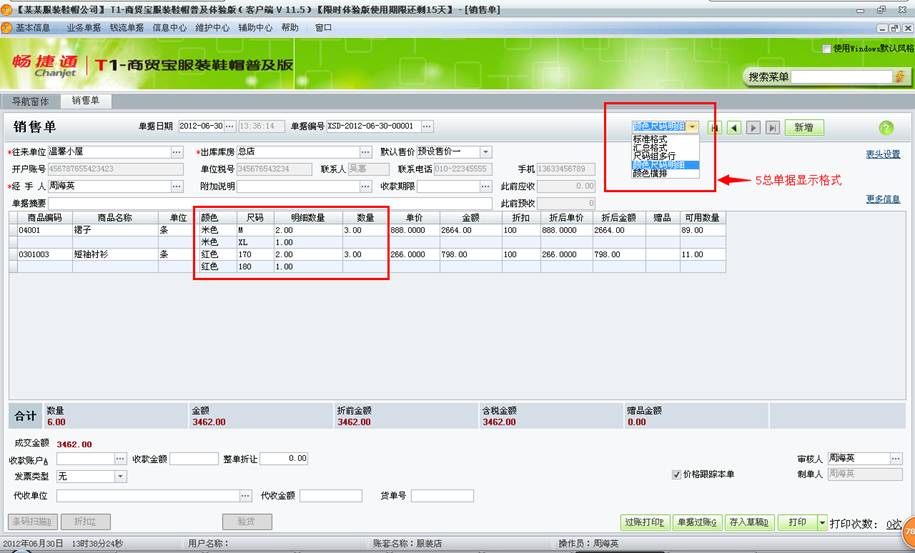
Task: Open the 表头设置 link
Action: pyautogui.click(x=883, y=154)
